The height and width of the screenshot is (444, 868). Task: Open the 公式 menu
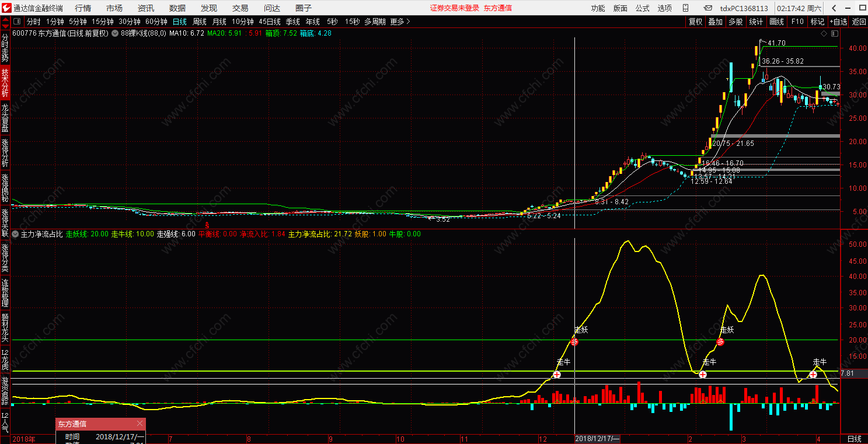tap(643, 8)
